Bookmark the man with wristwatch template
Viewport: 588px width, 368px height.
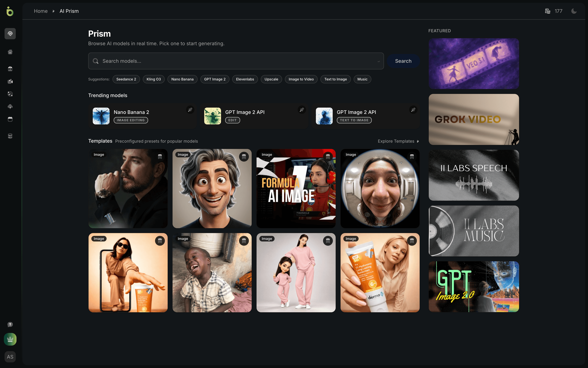click(160, 156)
